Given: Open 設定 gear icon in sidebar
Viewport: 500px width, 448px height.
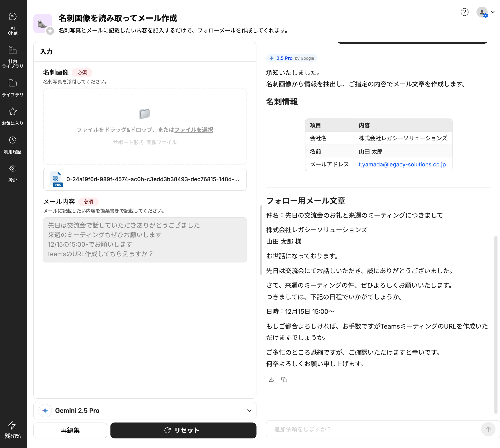Looking at the screenshot, I should pyautogui.click(x=13, y=173).
